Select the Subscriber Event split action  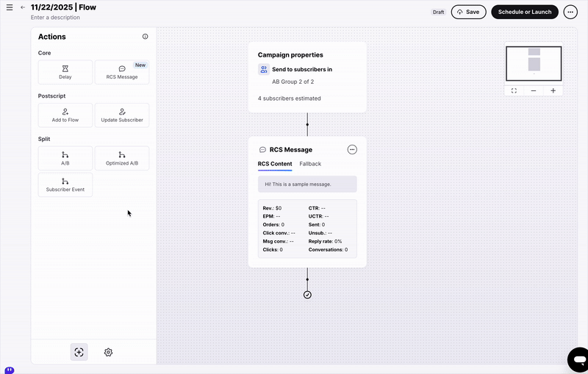[x=65, y=184]
